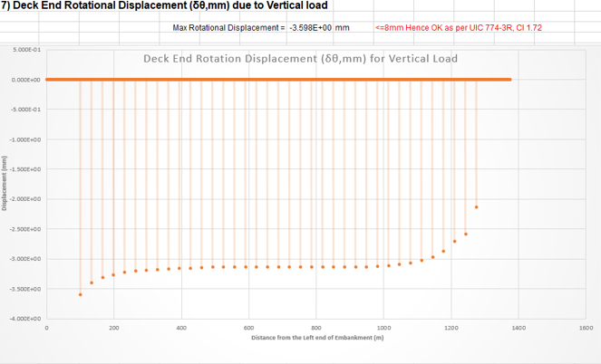Click the y-axis label -2.500E+00
The height and width of the screenshot is (364, 601).
25,229
